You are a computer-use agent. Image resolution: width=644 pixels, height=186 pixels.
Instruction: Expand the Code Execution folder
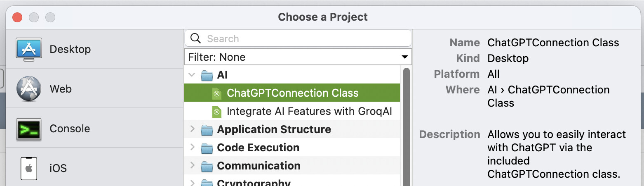[192, 148]
